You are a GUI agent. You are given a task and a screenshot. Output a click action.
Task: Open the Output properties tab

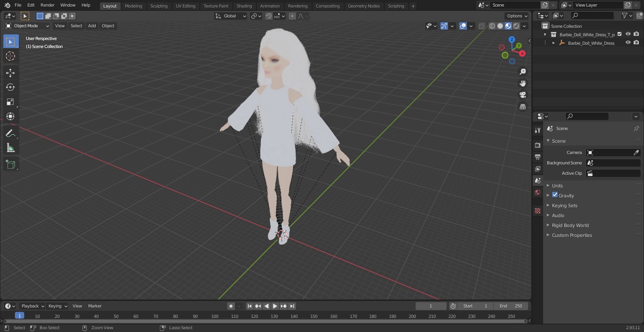537,157
